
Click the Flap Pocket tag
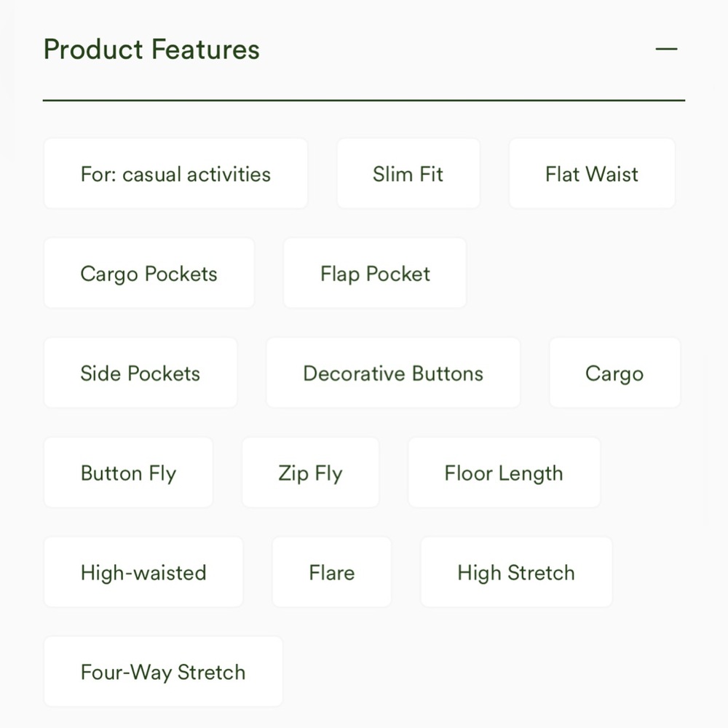coord(375,273)
